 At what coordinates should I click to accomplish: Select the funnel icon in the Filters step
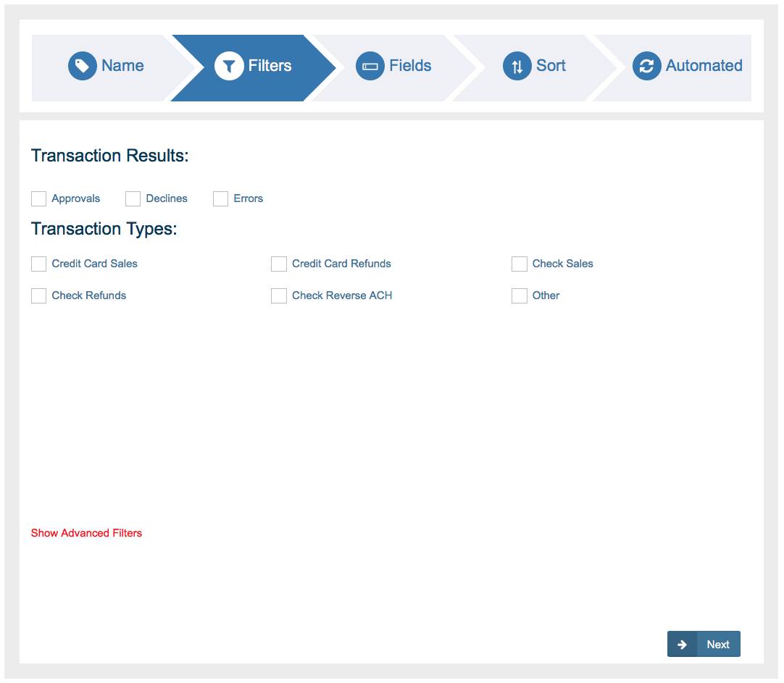point(230,65)
